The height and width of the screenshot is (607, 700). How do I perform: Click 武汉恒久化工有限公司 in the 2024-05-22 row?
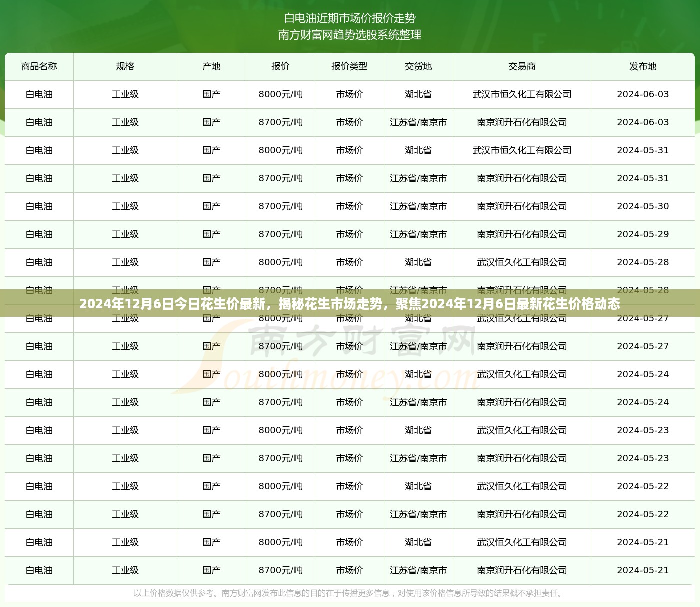[x=522, y=486]
